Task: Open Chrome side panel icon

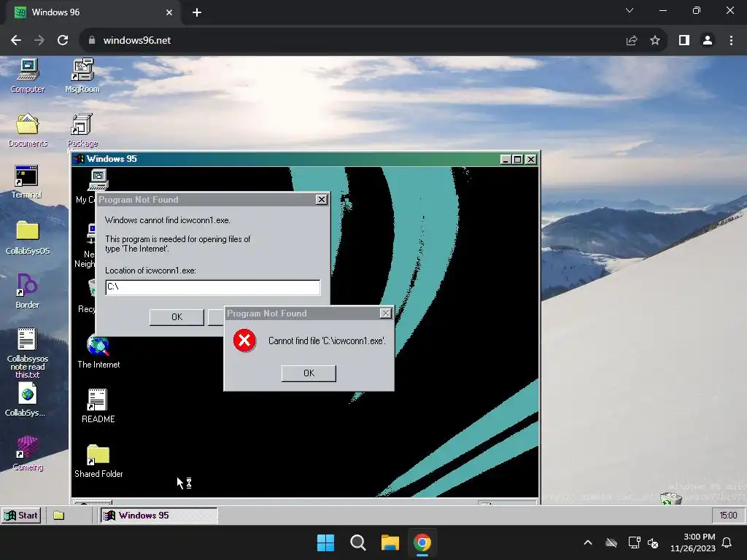Action: (684, 41)
